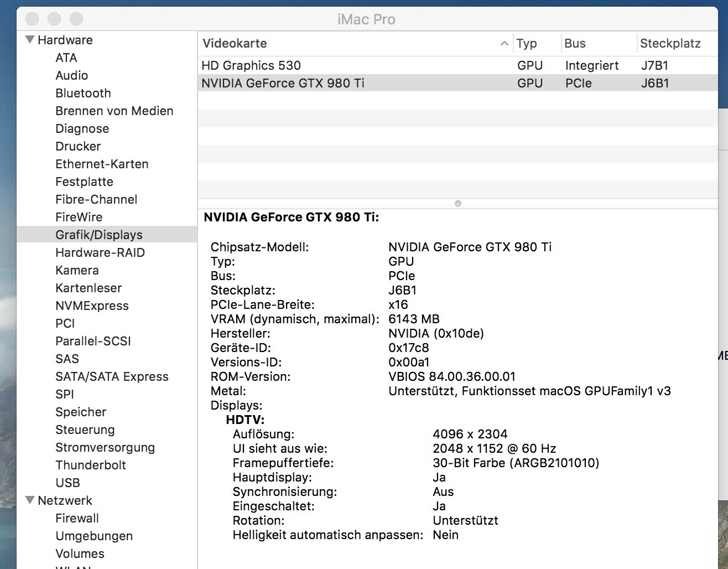Show NVMExpress device details

(x=92, y=306)
